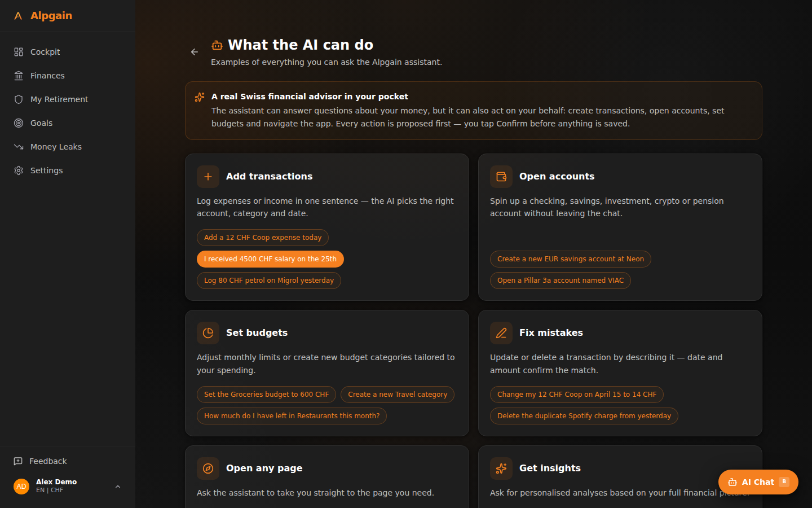
Task: Expand the Alex Demo profile chevron
Action: tap(118, 486)
